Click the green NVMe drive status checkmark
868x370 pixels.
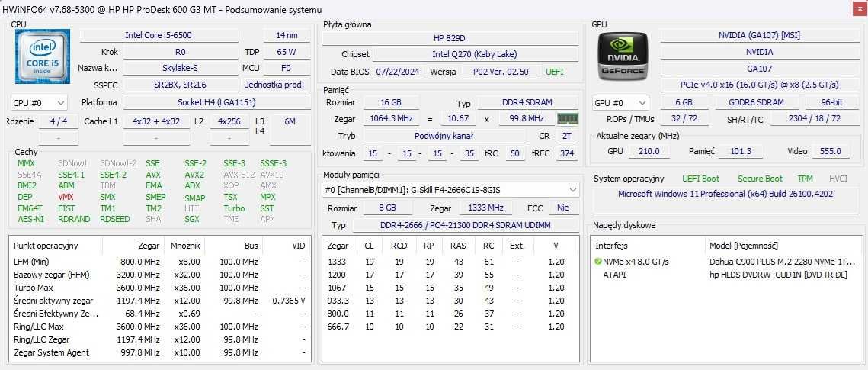[598, 262]
